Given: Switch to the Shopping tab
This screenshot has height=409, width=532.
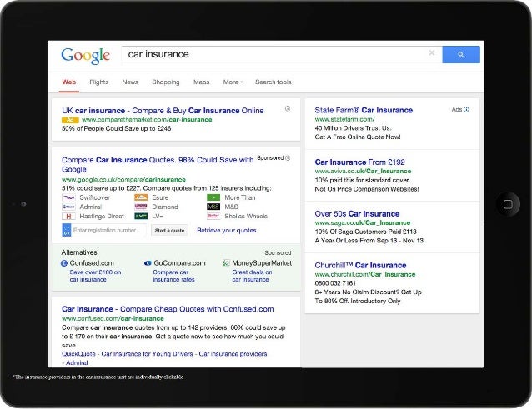Looking at the screenshot, I should coord(166,82).
